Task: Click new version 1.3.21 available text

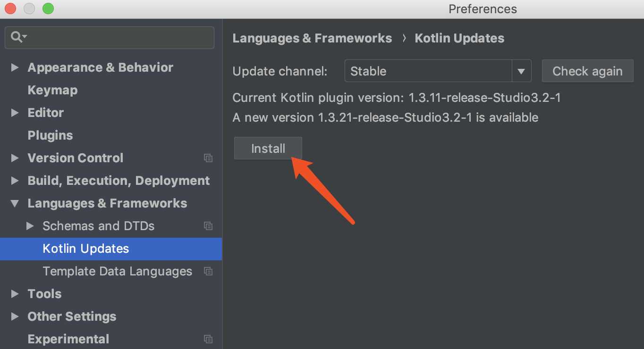Action: 385,117
